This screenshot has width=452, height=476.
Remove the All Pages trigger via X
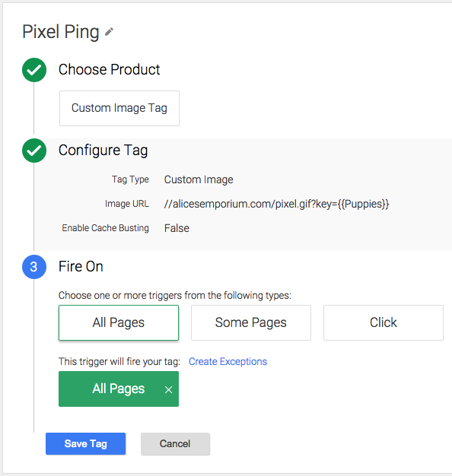[169, 389]
